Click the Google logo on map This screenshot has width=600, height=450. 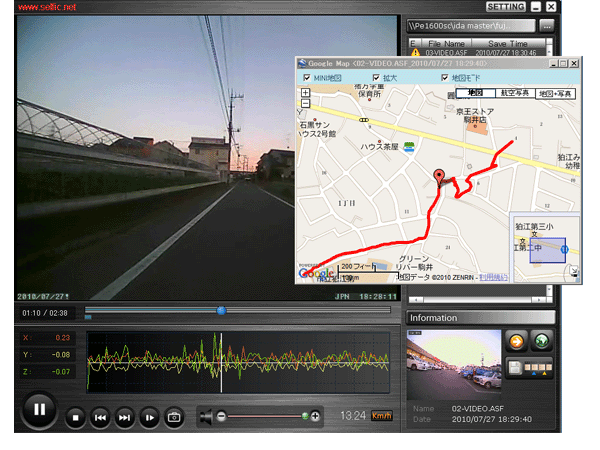pyautogui.click(x=316, y=273)
